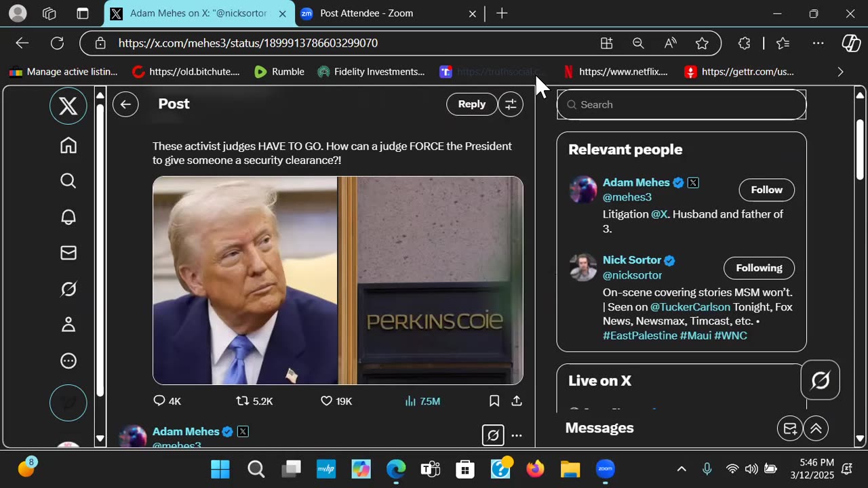Expand the Messages drawer
868x488 pixels.
(816, 428)
